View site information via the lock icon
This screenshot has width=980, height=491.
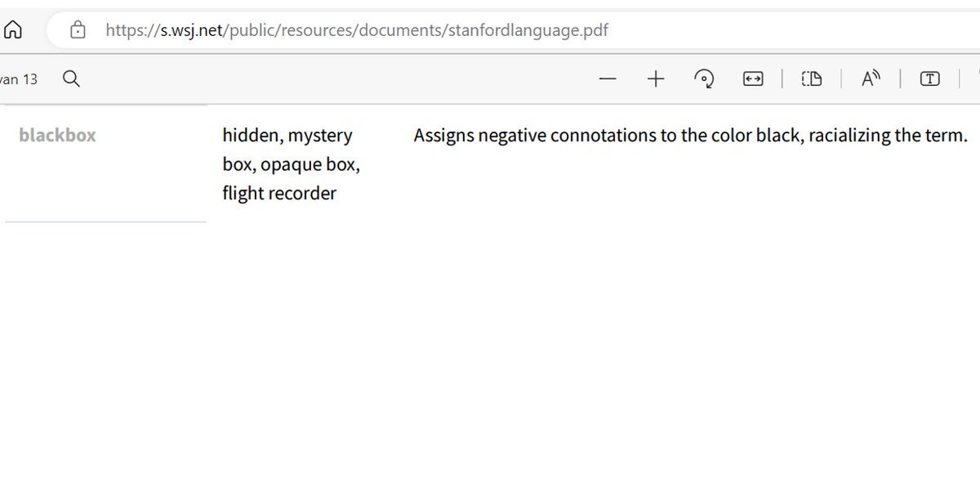(78, 30)
